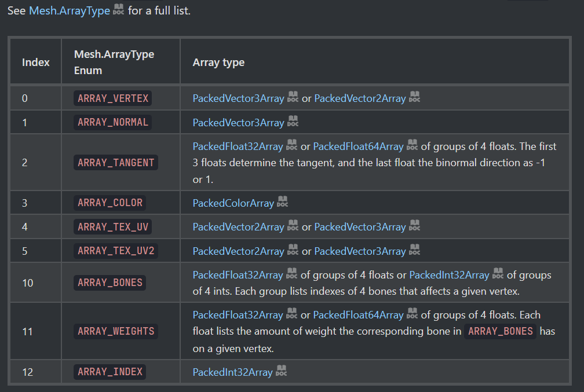This screenshot has width=584, height=392.
Task: Click doc icon after PackedVector2Array in ARRAY_VERTEX row
Action: tap(414, 98)
